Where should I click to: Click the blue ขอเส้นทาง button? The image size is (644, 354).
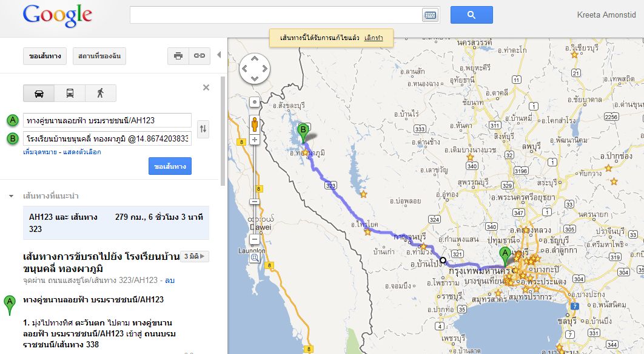(x=170, y=166)
